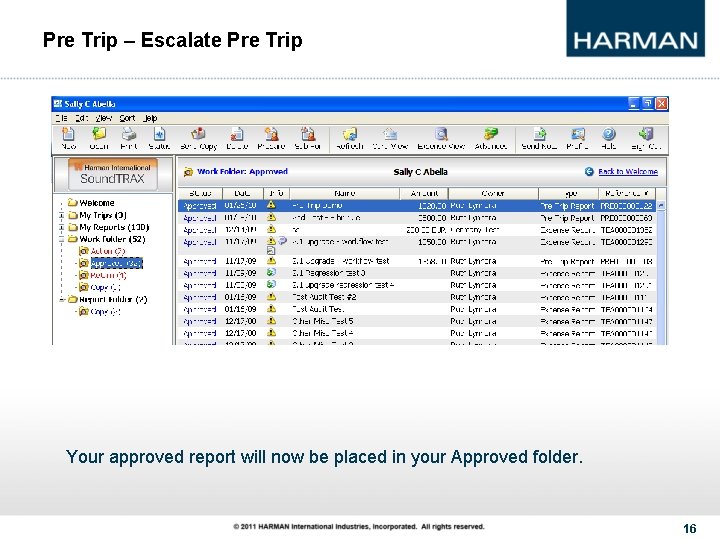This screenshot has height=540, width=720.
Task: Select the 5.1 Upgrade workflow test 11/17/09 row
Action: [x=416, y=261]
